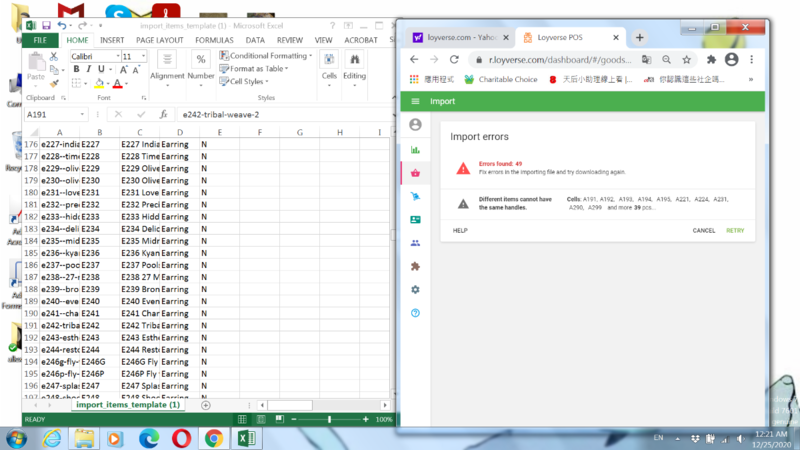Apply the yellow fill color bucket

coord(99,83)
